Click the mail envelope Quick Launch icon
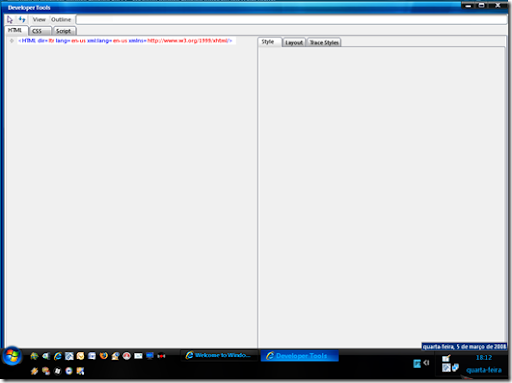 point(138,356)
